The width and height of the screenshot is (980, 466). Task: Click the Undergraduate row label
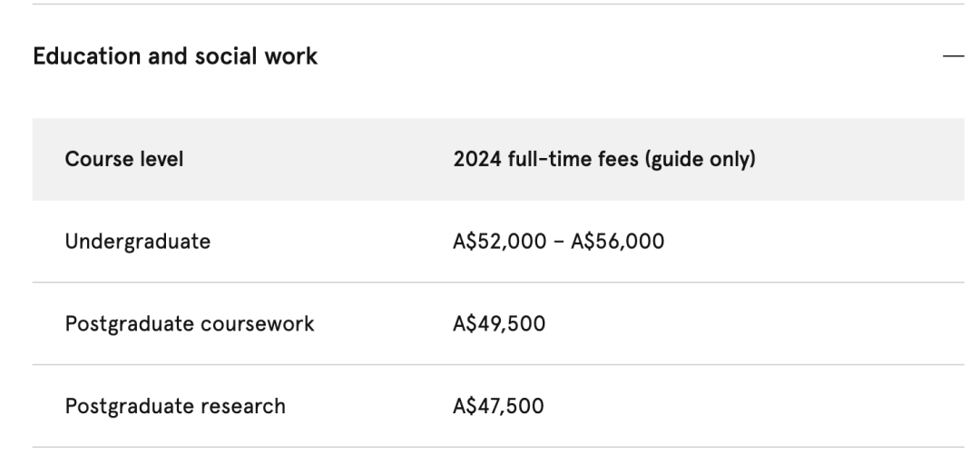[138, 242]
